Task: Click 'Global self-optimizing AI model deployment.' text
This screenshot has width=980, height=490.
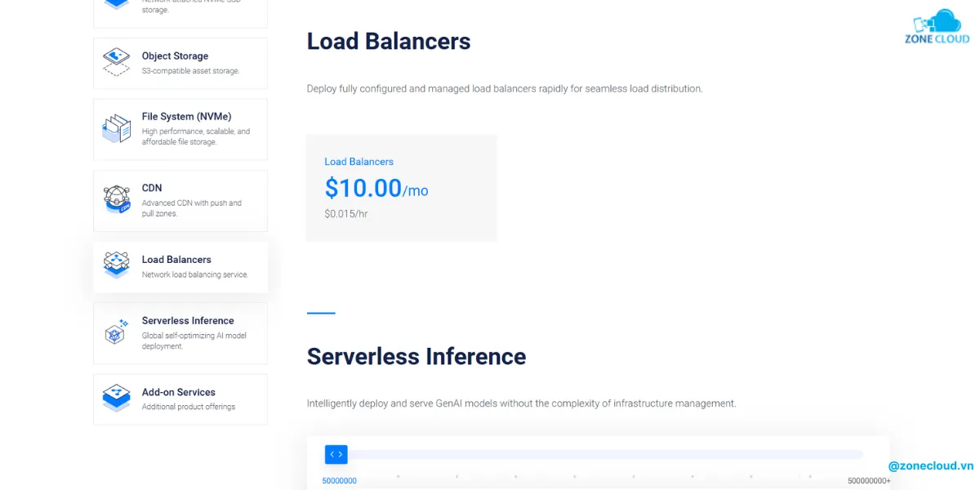Action: [x=194, y=341]
